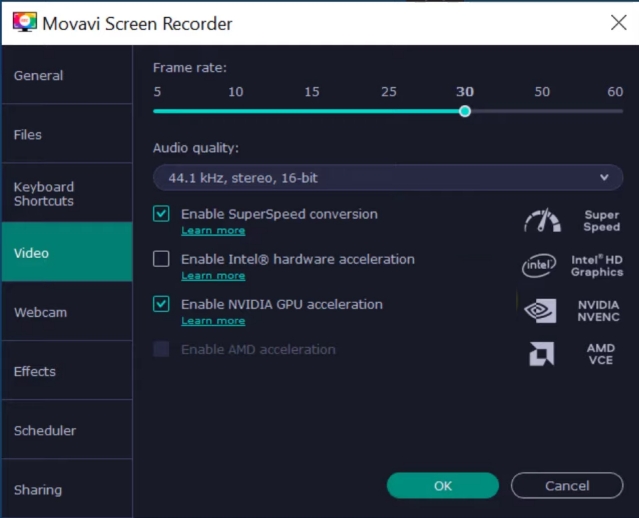Click the Super Speed badge text
The height and width of the screenshot is (518, 639).
tap(602, 221)
